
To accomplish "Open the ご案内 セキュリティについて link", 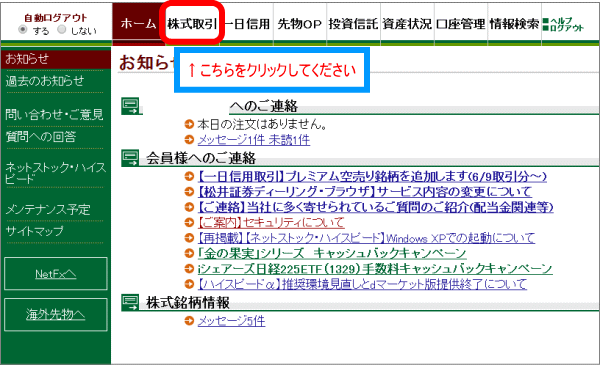I will pos(271,222).
